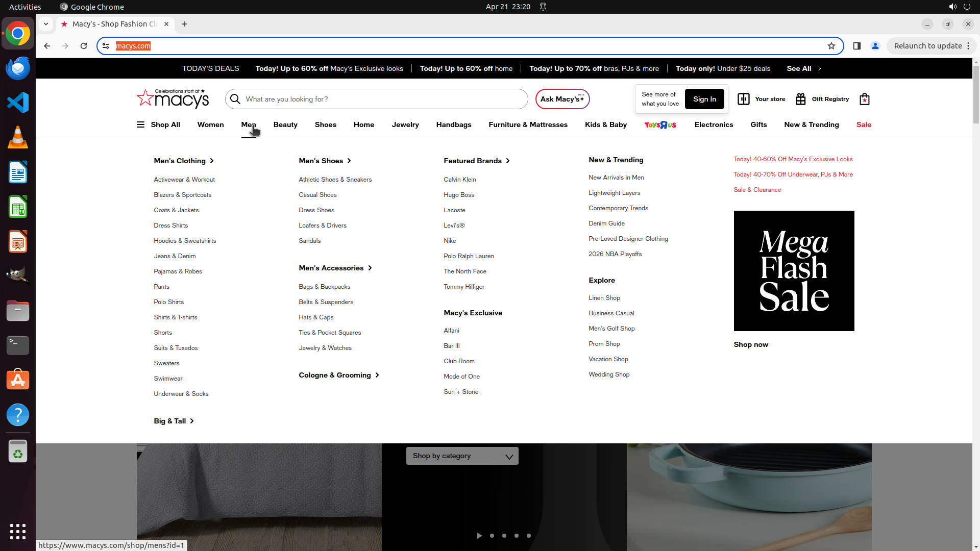Select the last carousel dot
This screenshot has width=980, height=551.
[x=529, y=536]
